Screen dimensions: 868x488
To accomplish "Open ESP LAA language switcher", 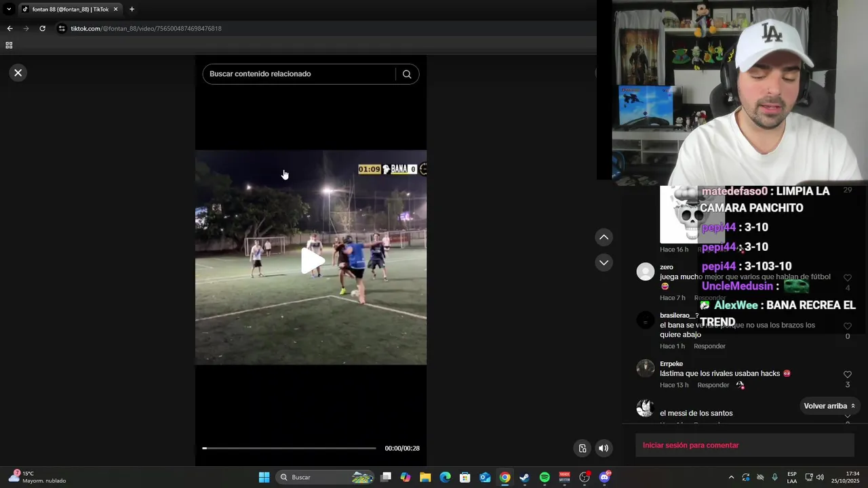I will [792, 477].
